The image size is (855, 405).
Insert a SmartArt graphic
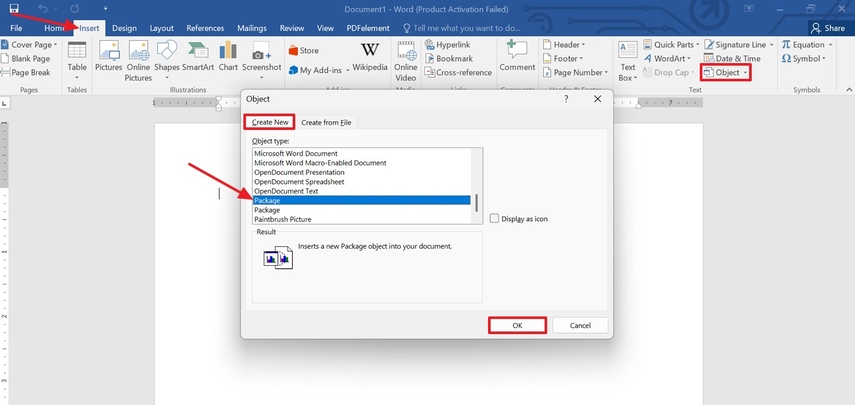(198, 56)
